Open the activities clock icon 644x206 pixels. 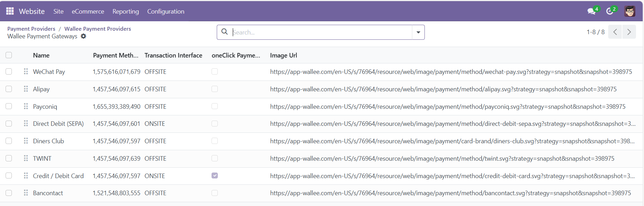point(610,11)
